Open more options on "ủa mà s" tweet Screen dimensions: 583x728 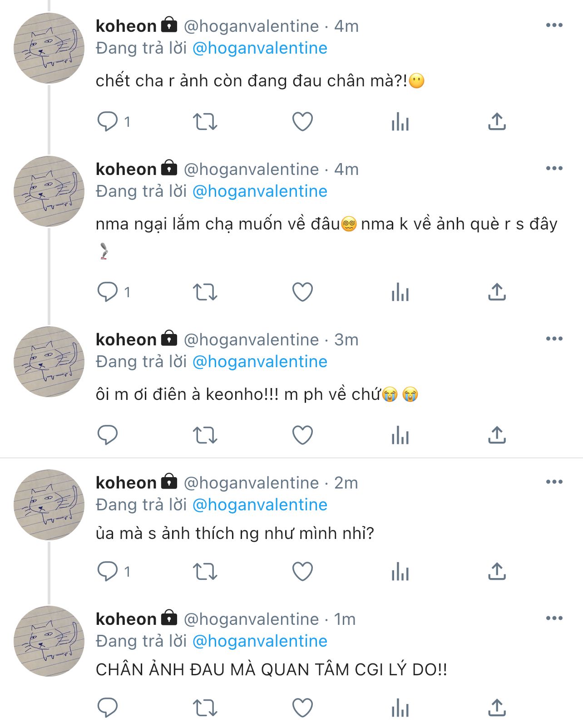554,482
